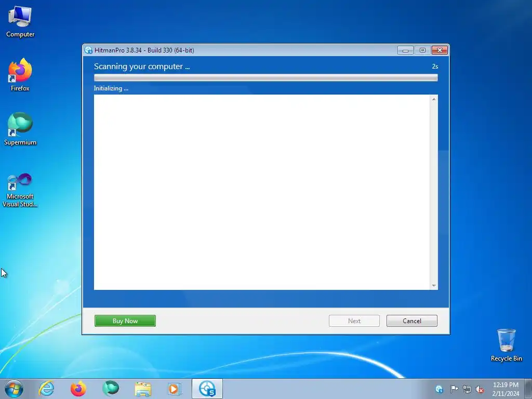Select the HitmanPro taskbar button
Screen dimensions: 532x399
(207, 389)
